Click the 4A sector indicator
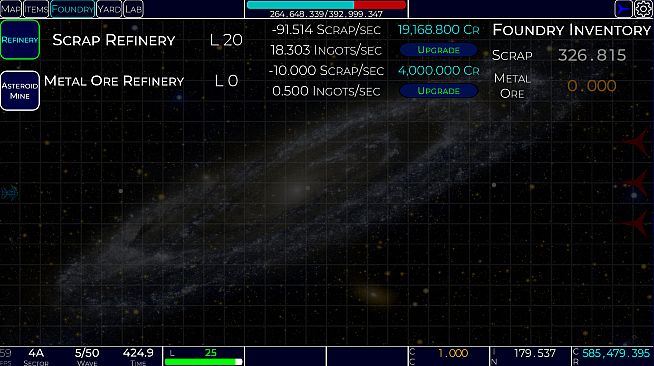 pyautogui.click(x=36, y=353)
